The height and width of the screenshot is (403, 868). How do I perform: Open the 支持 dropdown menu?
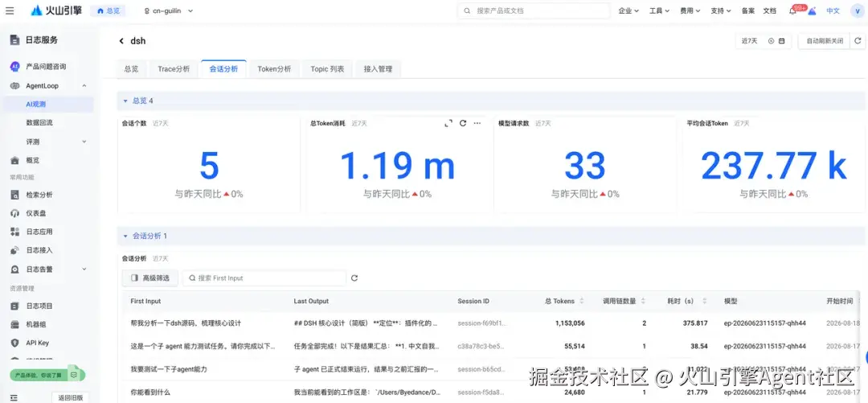721,10
